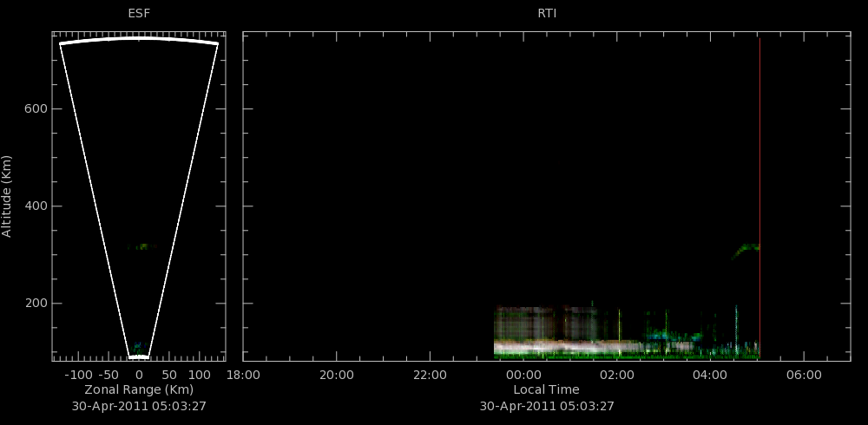Image resolution: width=868 pixels, height=425 pixels.
Task: Select the 600 altitude tick label
Action: (36, 109)
